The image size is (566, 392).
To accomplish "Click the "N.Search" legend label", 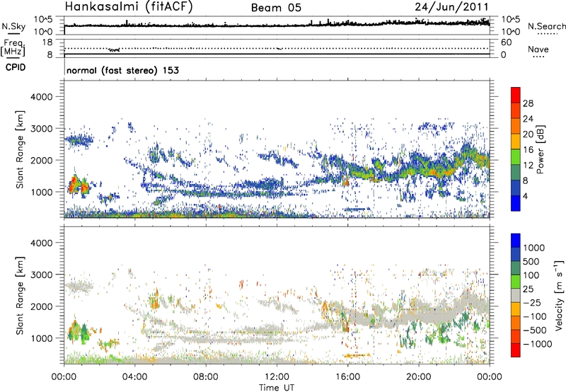I will coord(546,26).
